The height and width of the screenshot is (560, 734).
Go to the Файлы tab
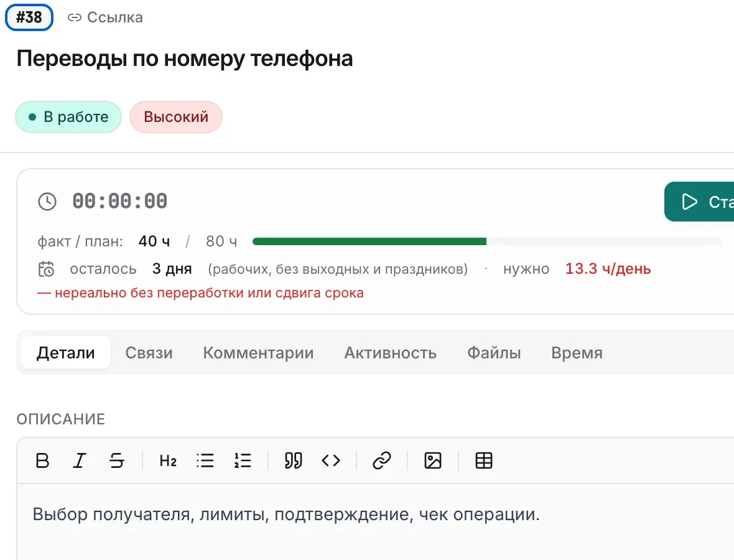(494, 353)
